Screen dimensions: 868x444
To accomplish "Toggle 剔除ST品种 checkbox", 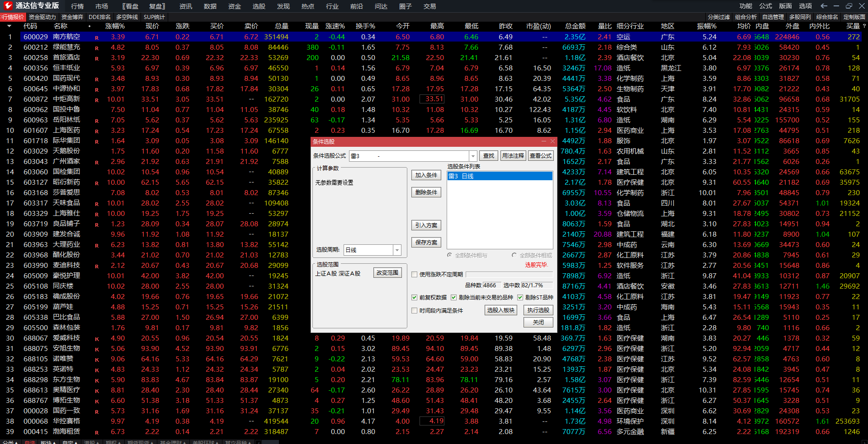I will [x=520, y=297].
